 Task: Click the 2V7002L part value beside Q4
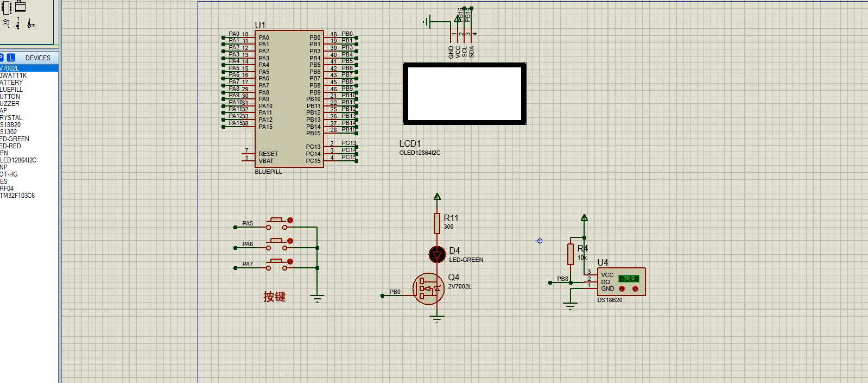point(460,287)
